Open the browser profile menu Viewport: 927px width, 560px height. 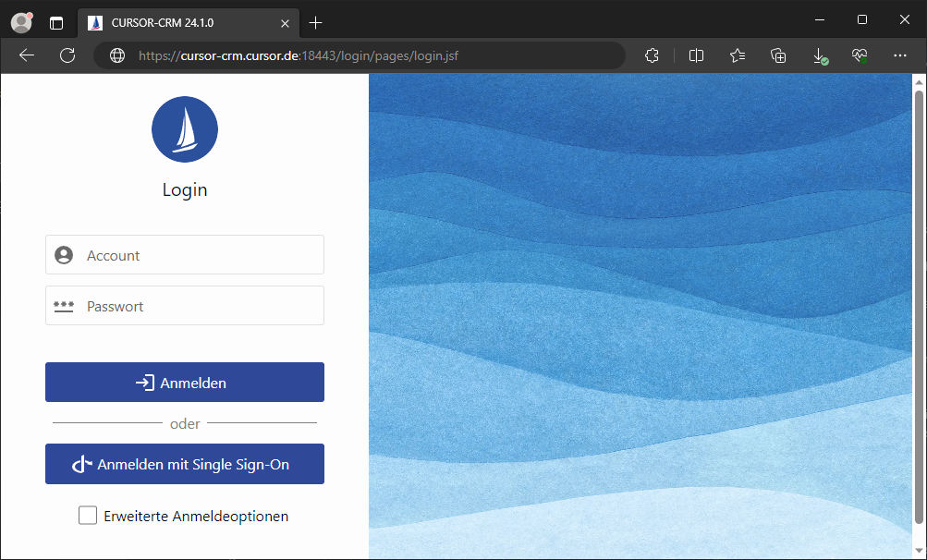(21, 23)
